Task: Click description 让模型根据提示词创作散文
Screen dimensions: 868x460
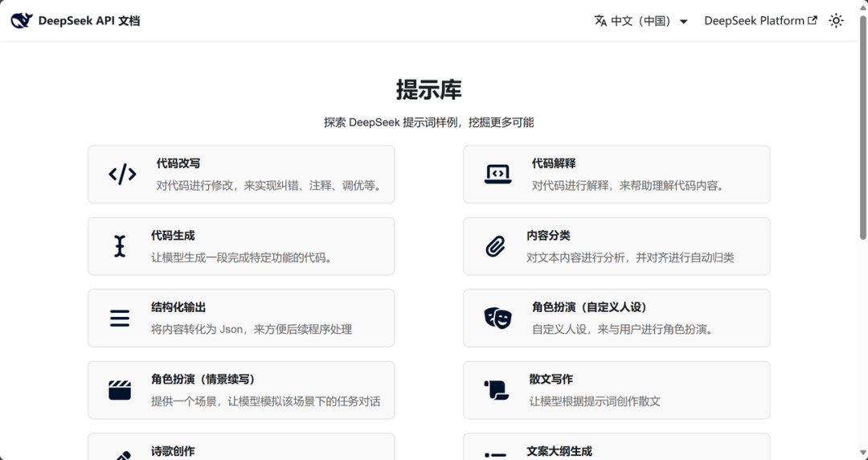Action: point(595,402)
